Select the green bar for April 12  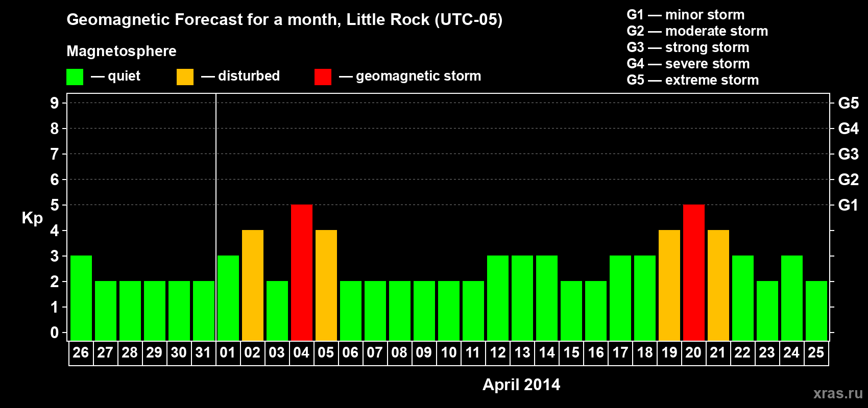click(498, 298)
